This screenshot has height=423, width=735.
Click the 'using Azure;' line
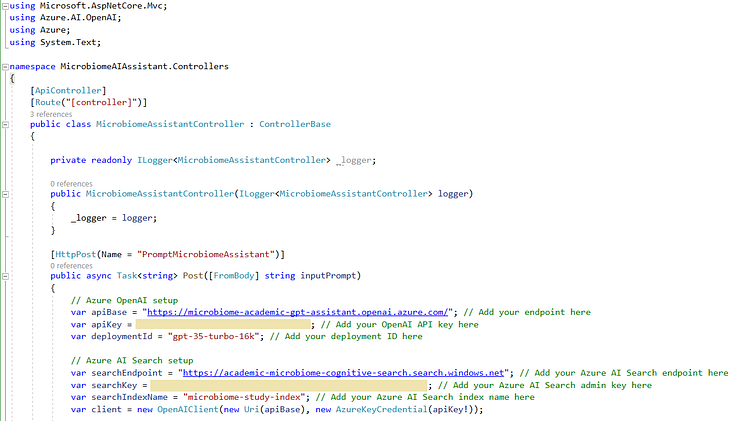pyautogui.click(x=40, y=30)
